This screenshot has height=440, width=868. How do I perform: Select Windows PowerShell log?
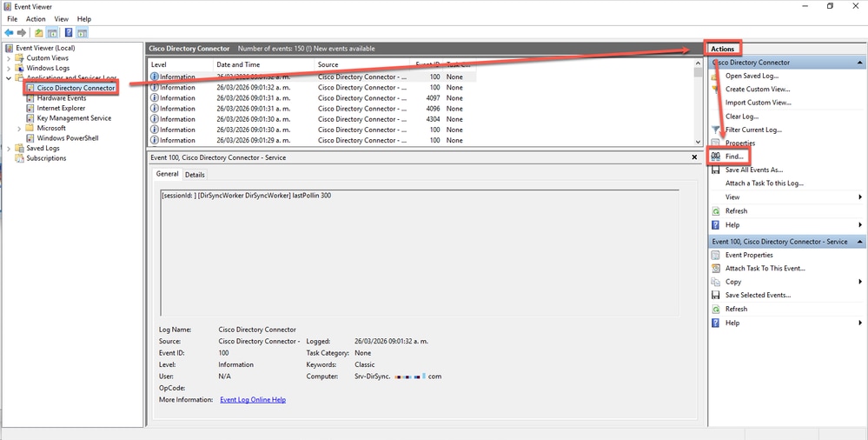click(68, 138)
